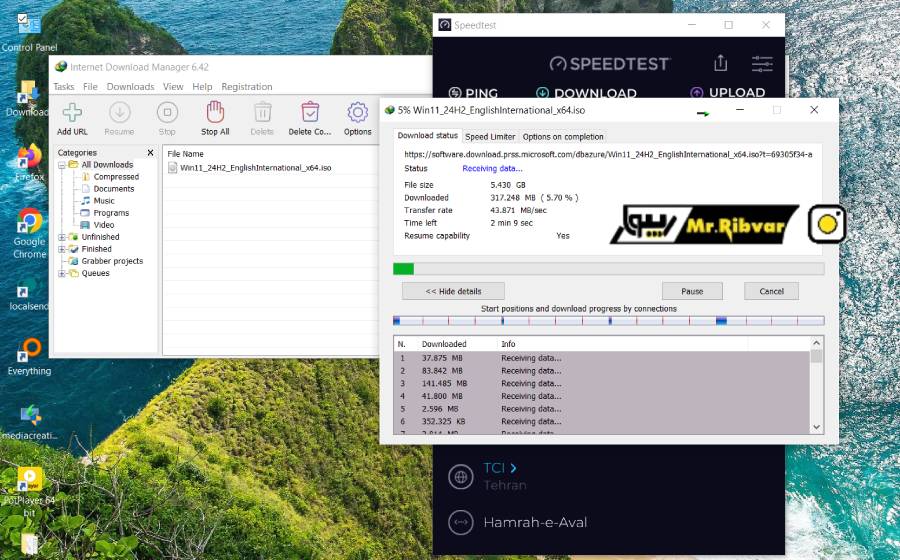Switch to Options on completion tab

coord(563,137)
